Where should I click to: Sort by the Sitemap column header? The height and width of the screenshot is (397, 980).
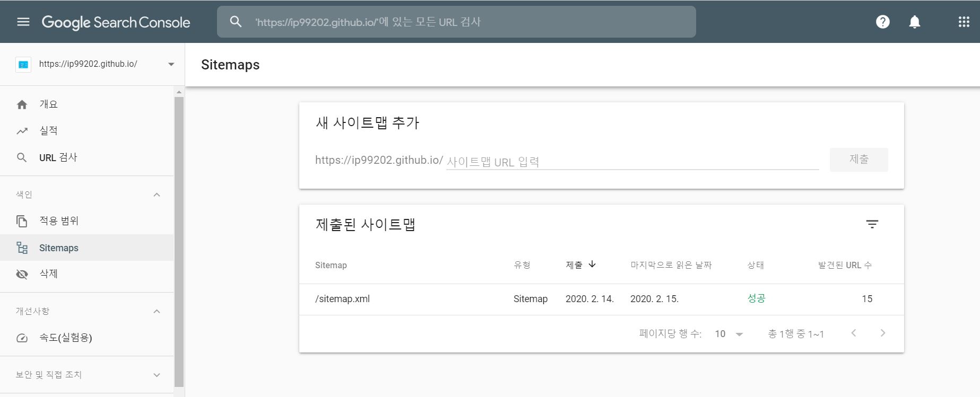[331, 265]
